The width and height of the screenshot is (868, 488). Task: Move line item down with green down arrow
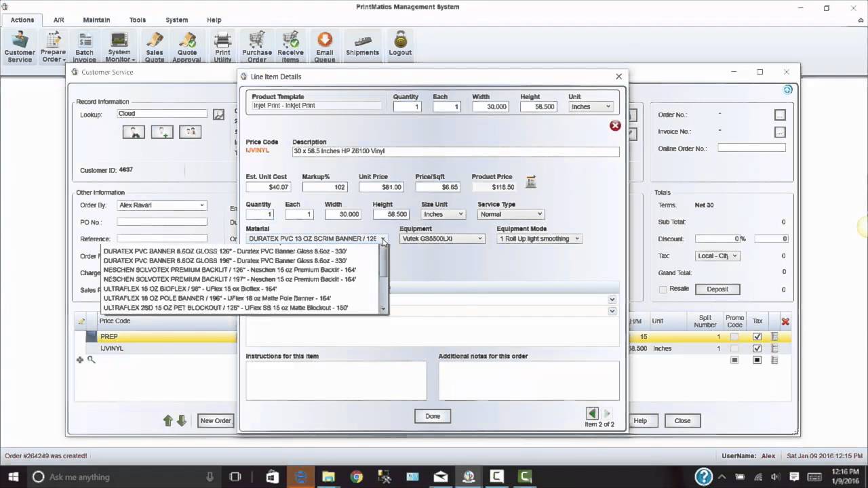tap(181, 421)
